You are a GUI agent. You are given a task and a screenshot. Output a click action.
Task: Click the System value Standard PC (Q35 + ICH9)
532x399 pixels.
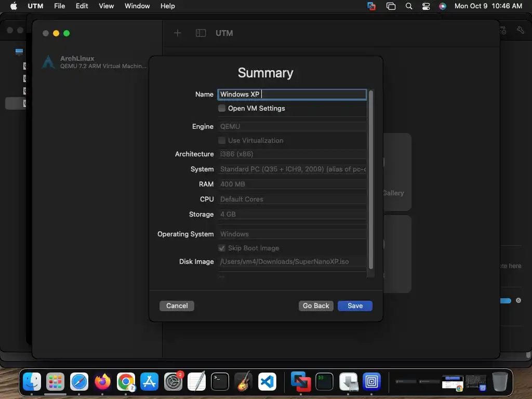(292, 169)
